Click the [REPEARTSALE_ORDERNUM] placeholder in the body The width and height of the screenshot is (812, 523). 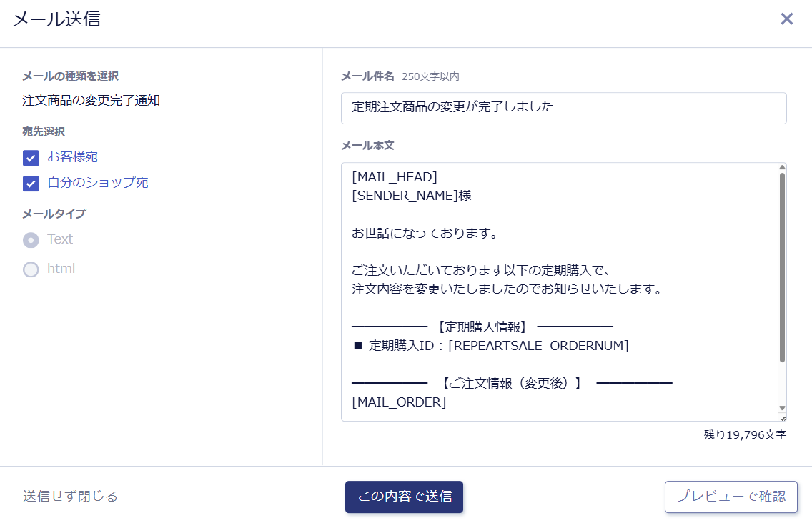click(x=538, y=346)
